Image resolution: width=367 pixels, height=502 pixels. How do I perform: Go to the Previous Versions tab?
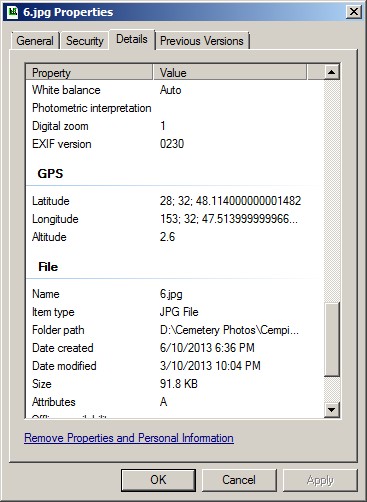[x=202, y=41]
